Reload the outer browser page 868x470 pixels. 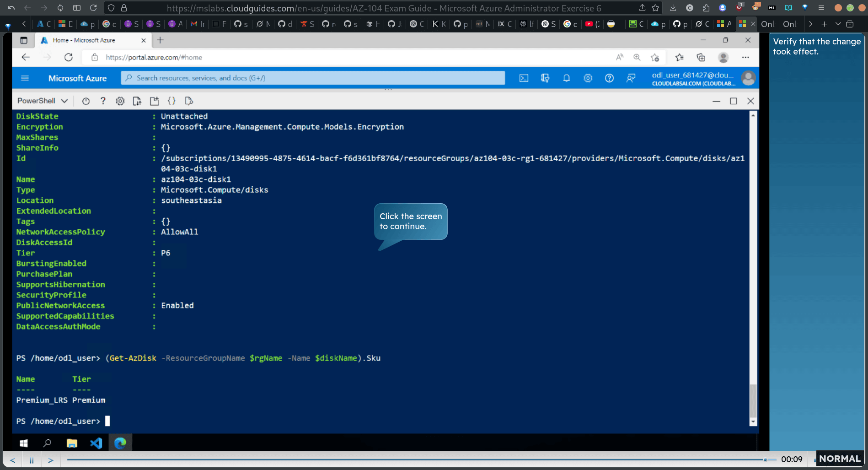point(93,8)
